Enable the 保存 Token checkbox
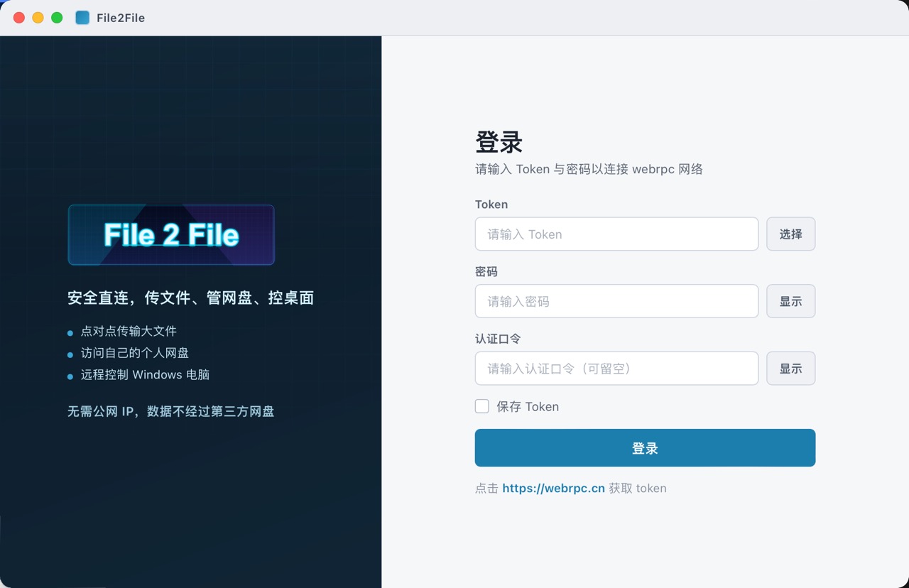This screenshot has height=588, width=909. (x=482, y=406)
